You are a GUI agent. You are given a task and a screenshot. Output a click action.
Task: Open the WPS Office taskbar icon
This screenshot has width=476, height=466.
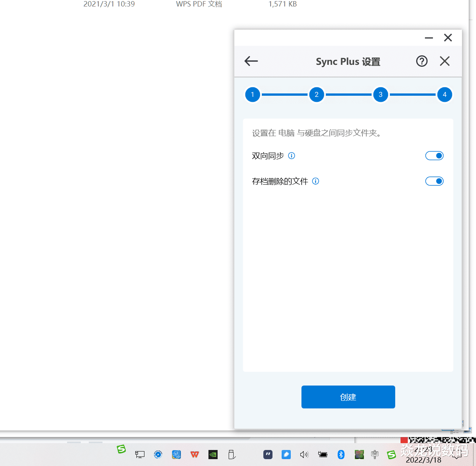[x=195, y=454]
